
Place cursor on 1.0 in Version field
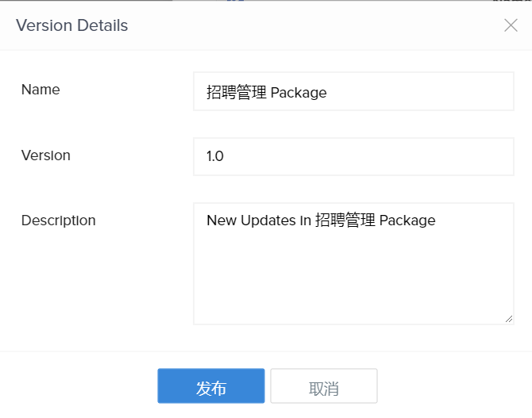pos(215,156)
